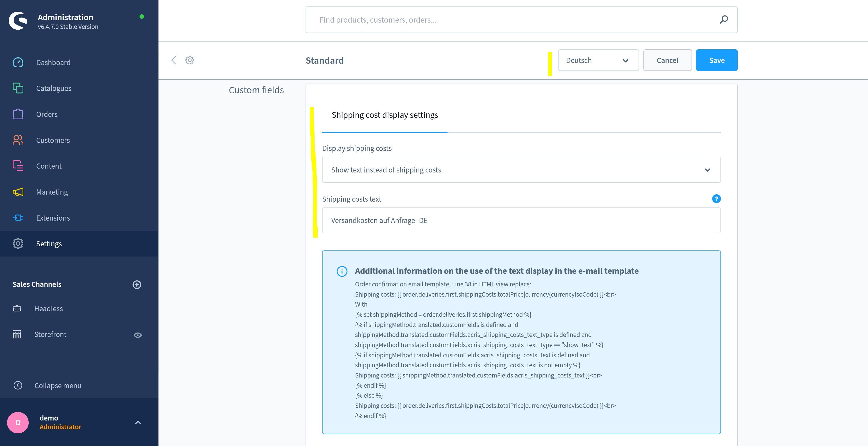
Task: Click the Extensions icon in sidebar
Action: 17,217
